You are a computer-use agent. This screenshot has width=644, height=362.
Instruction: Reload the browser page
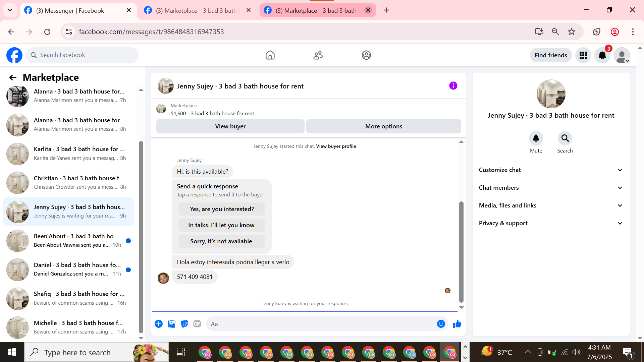(47, 32)
